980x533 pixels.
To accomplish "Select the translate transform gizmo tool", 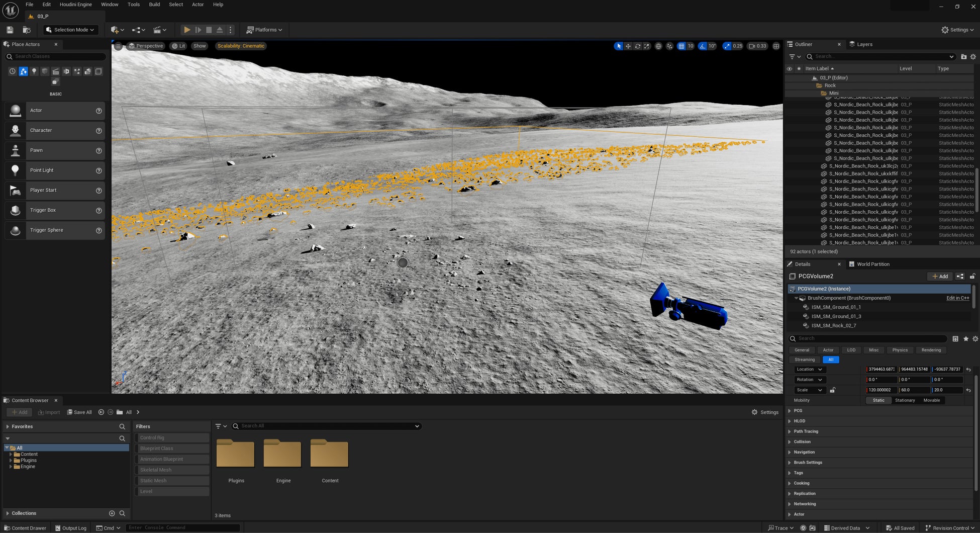I will [628, 46].
